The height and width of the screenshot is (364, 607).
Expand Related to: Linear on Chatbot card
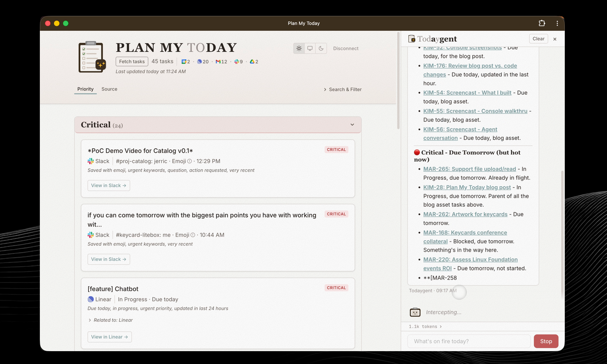tap(110, 320)
